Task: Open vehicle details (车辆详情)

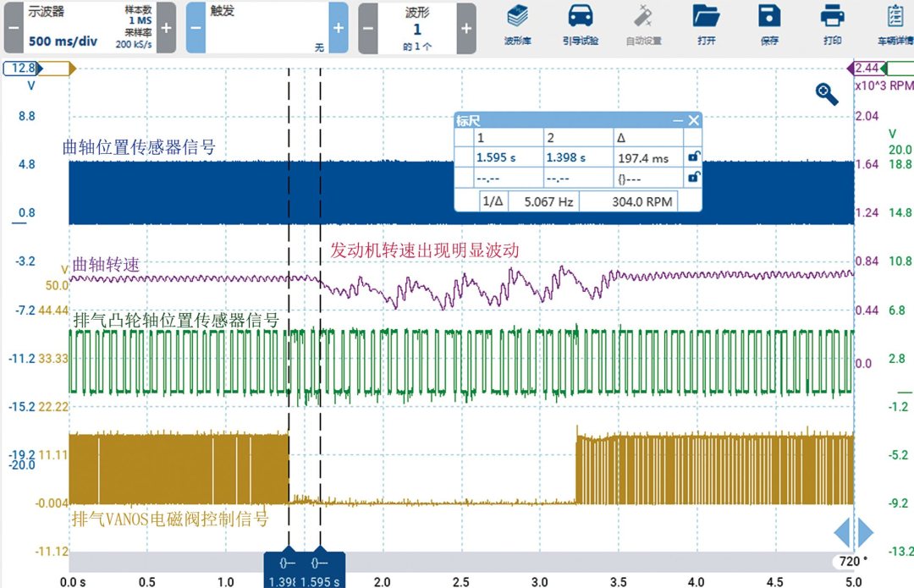Action: pyautogui.click(x=895, y=25)
